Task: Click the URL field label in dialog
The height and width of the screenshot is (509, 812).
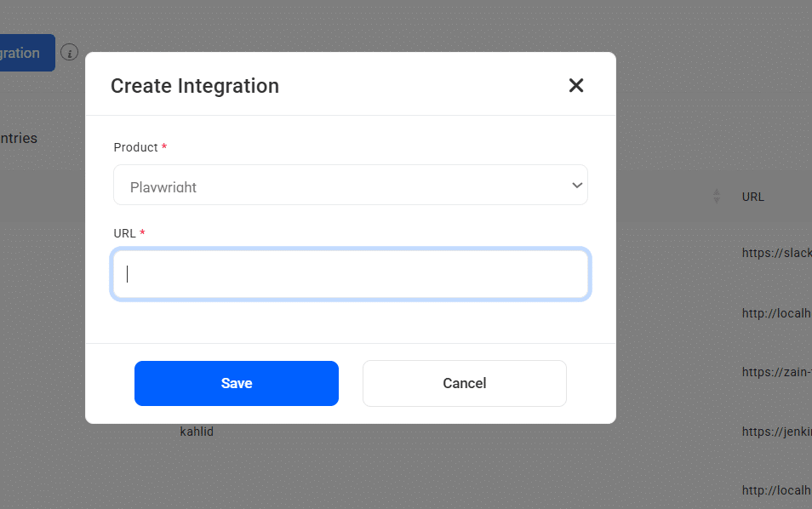Action: coord(123,233)
